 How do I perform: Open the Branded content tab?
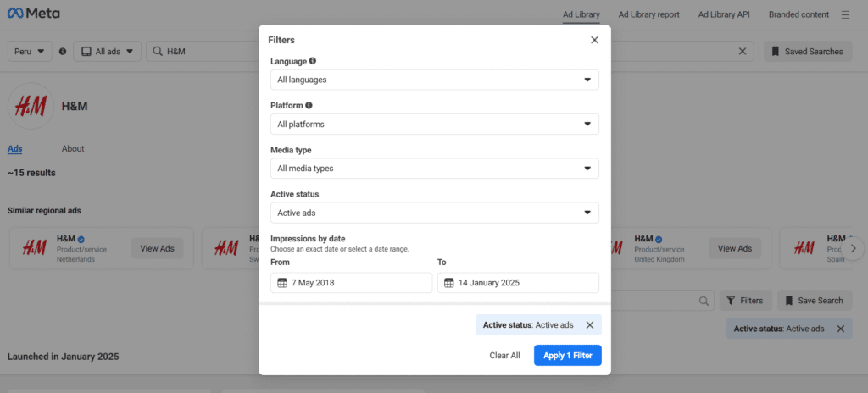[x=798, y=15]
